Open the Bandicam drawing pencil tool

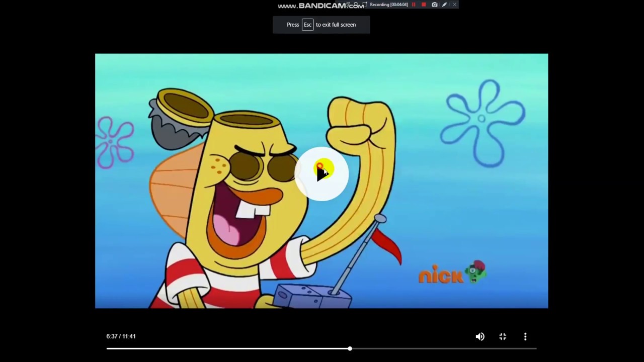click(444, 5)
